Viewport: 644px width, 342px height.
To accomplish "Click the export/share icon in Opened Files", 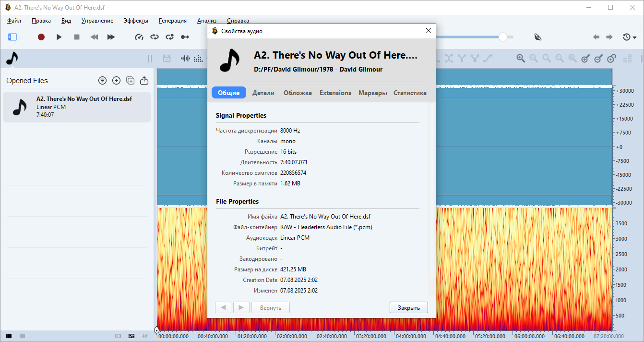I will pos(144,81).
